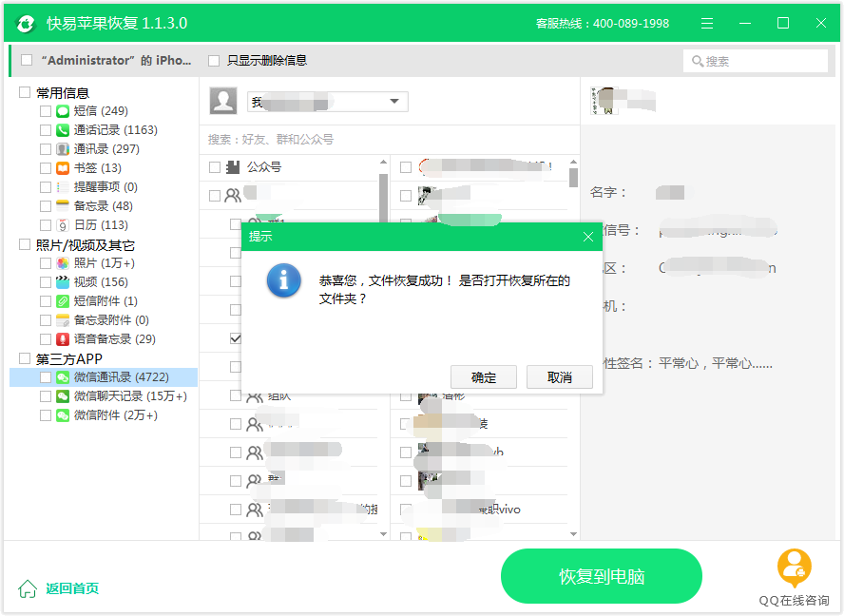Click the QQ online consultation icon
The image size is (844, 616).
pos(794,568)
